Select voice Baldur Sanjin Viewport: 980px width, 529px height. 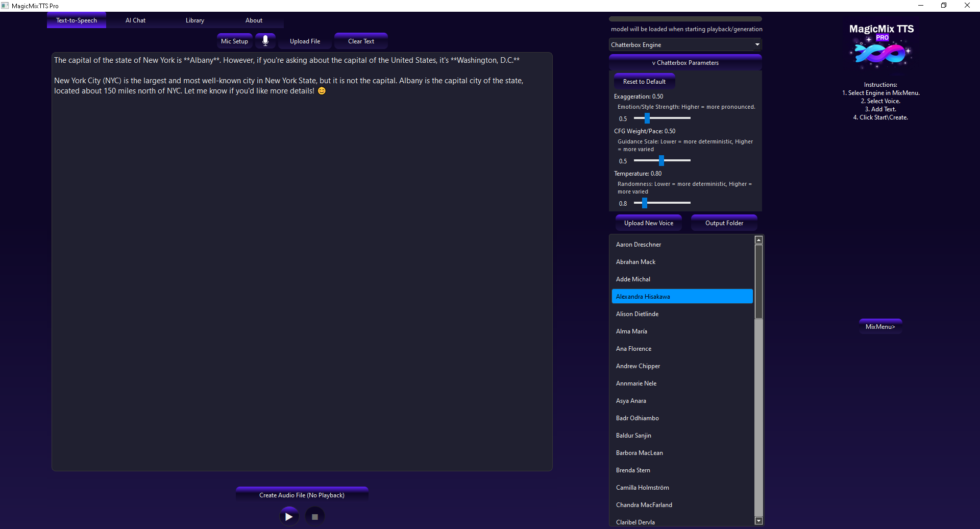pyautogui.click(x=682, y=436)
